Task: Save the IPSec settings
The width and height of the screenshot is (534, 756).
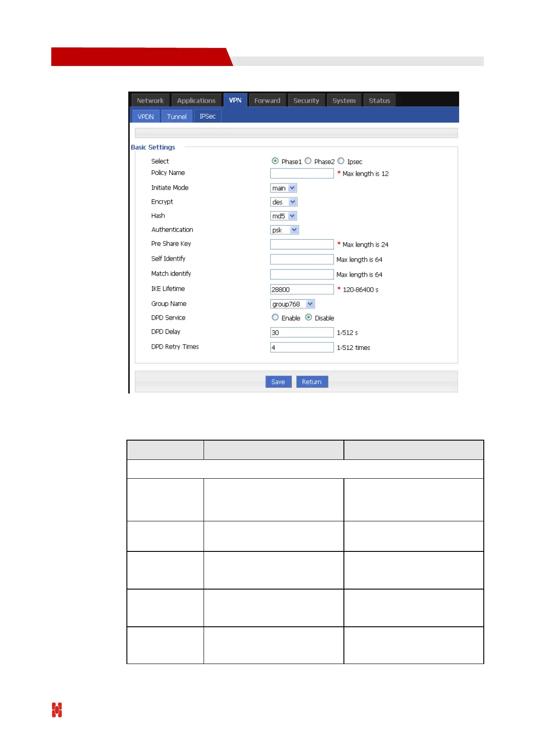Action: [278, 382]
